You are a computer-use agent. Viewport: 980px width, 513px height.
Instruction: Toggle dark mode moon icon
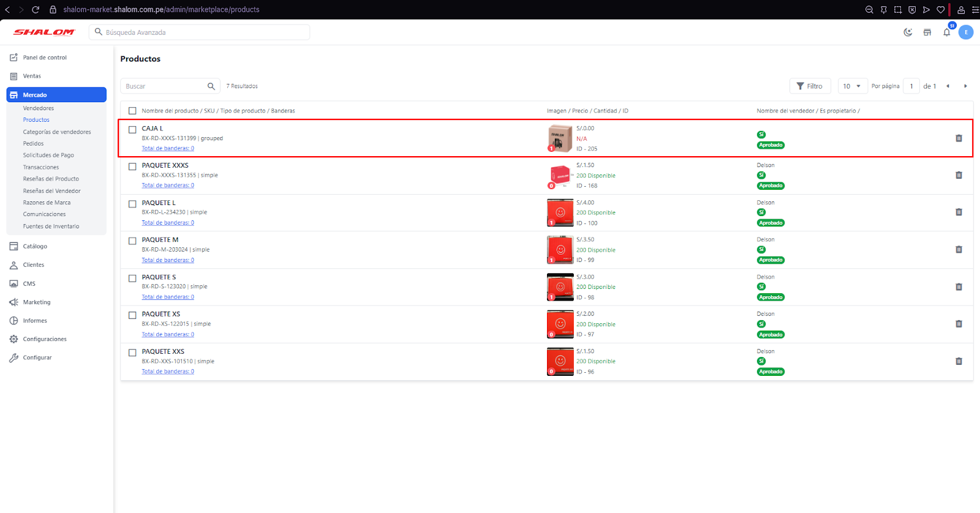[x=908, y=32]
